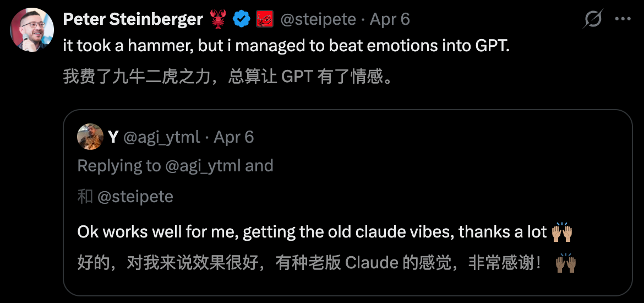
Task: Click the Grok slashed-circle icon
Action: (x=593, y=20)
